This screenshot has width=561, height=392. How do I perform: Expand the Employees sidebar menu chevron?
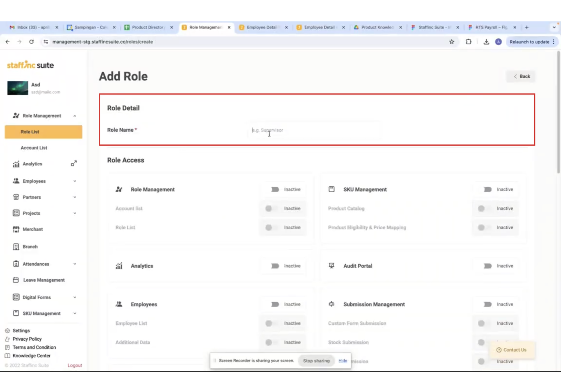[75, 181]
